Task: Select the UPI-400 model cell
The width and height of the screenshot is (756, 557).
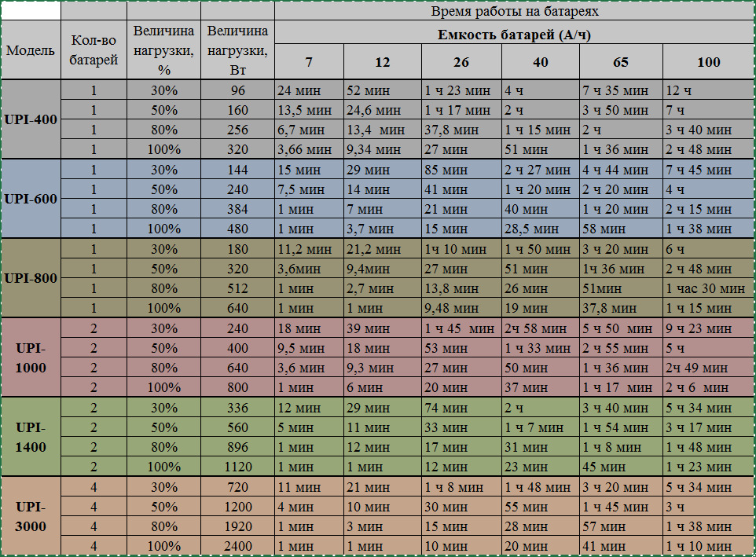Action: coord(31,119)
